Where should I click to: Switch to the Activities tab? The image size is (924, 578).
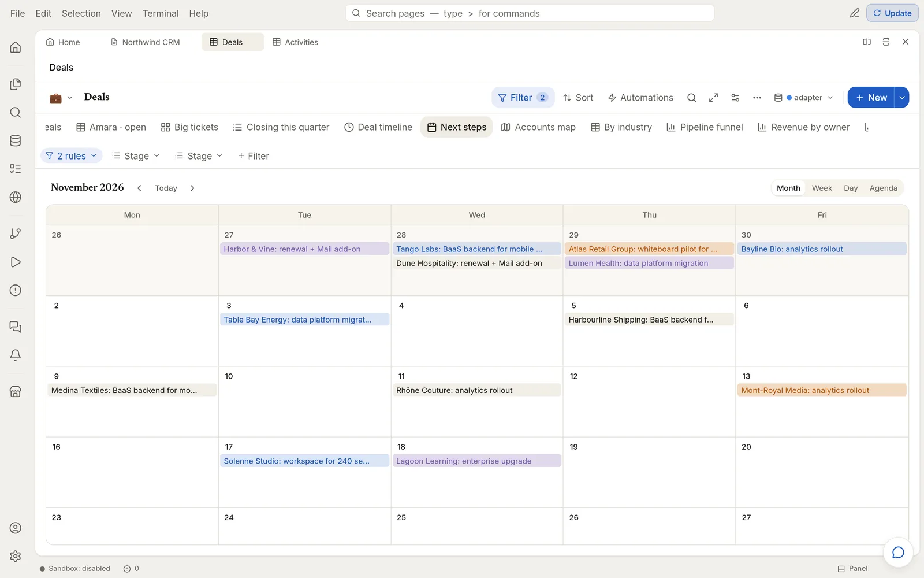click(x=295, y=42)
